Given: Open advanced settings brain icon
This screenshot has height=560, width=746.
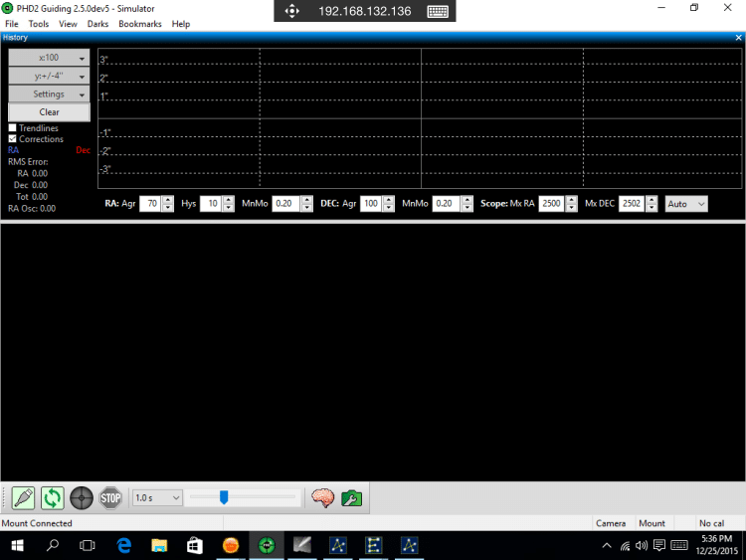Looking at the screenshot, I should 322,498.
